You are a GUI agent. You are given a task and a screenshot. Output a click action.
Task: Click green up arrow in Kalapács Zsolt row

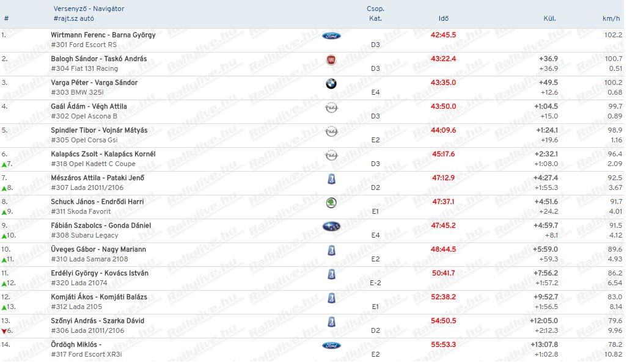(4, 165)
